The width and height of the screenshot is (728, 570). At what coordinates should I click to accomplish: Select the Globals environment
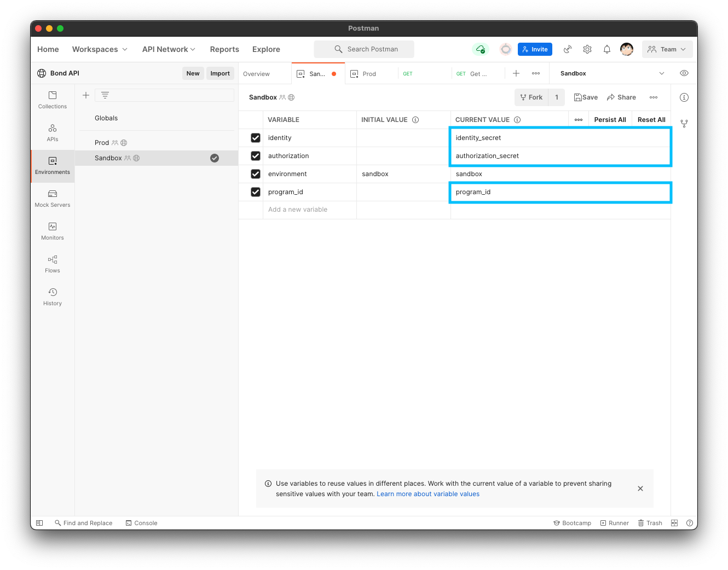106,118
